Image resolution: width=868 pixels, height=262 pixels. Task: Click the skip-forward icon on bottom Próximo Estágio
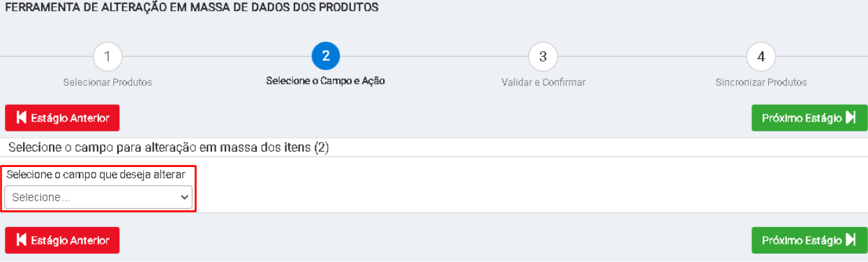(851, 240)
